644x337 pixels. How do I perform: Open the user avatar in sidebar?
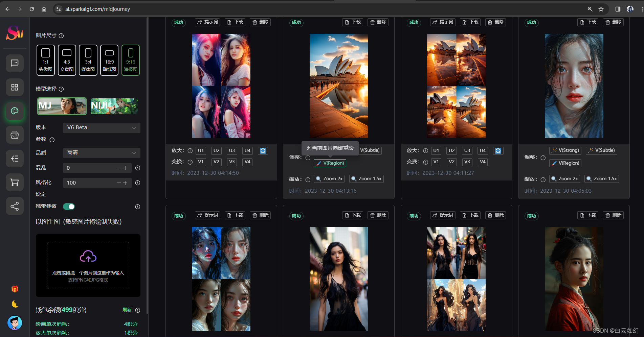(x=15, y=323)
